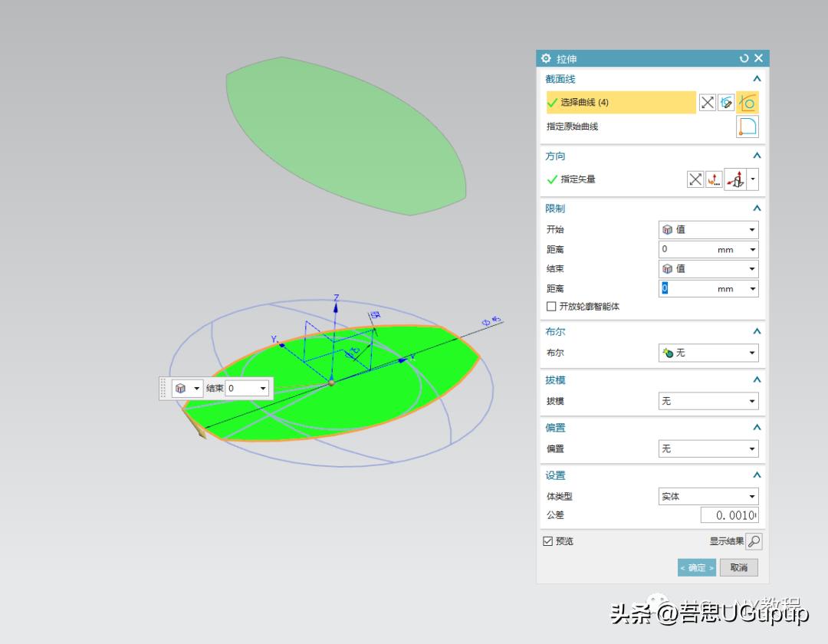Click the 指定原始曲线 label
This screenshot has height=644, width=828.
573,127
